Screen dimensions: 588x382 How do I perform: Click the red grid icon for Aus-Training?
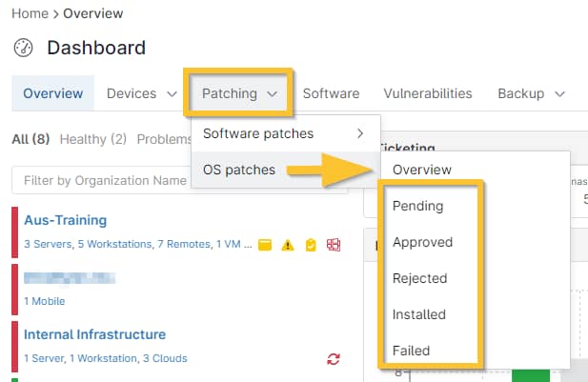pyautogui.click(x=334, y=245)
